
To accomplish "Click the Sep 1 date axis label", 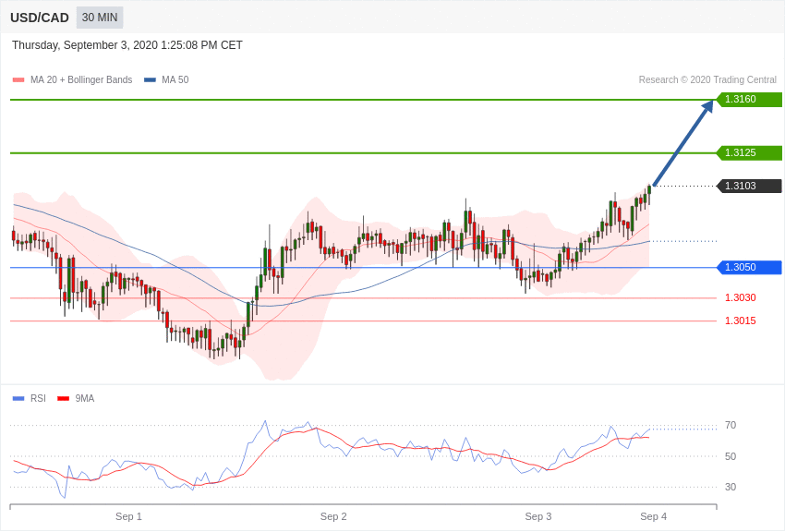I will point(128,516).
